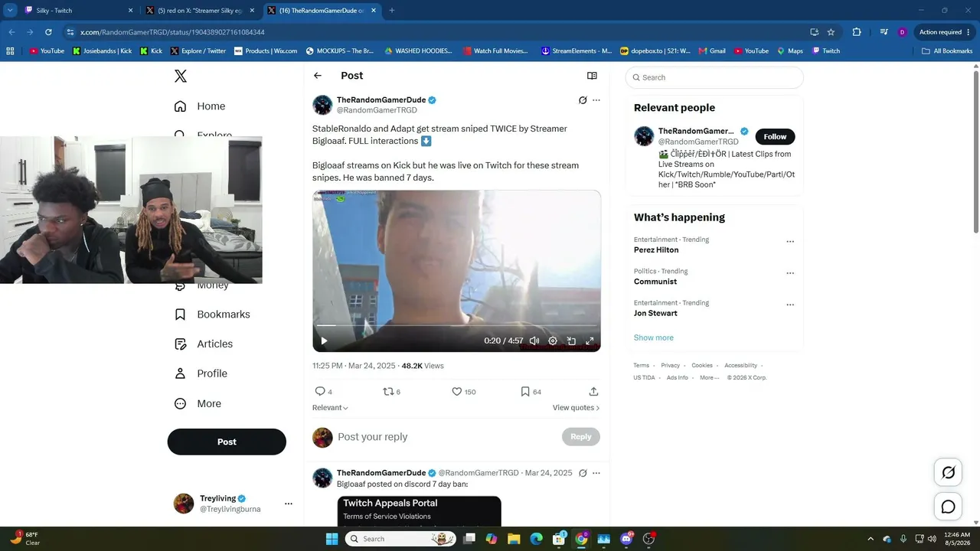Reload the current page

tap(48, 32)
